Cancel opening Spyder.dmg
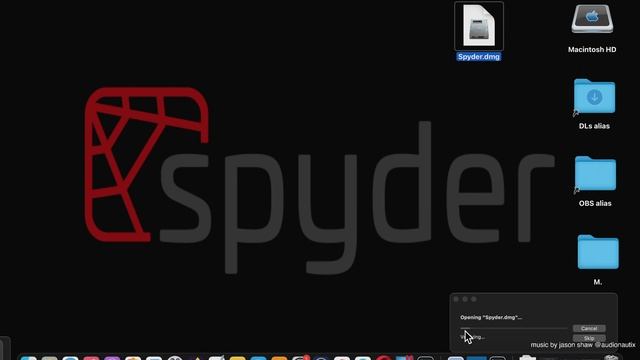The width and height of the screenshot is (640, 360). 589,329
